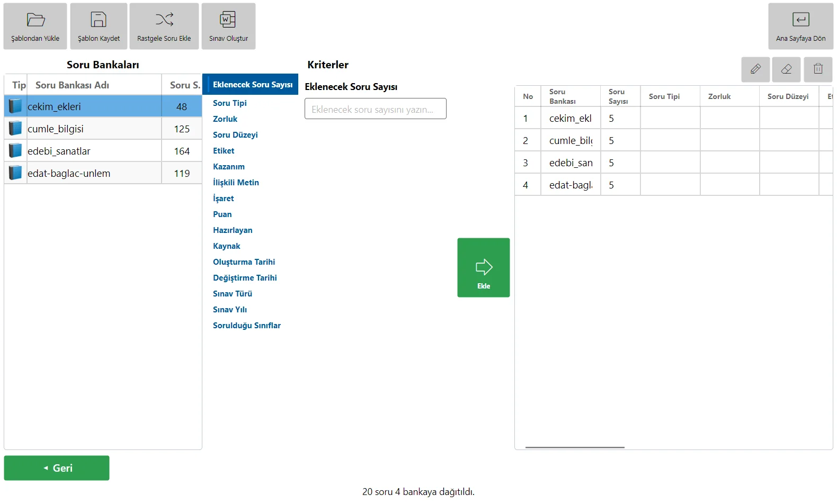
Task: Click book icon of cumle_bilgisi bank
Action: coord(15,129)
